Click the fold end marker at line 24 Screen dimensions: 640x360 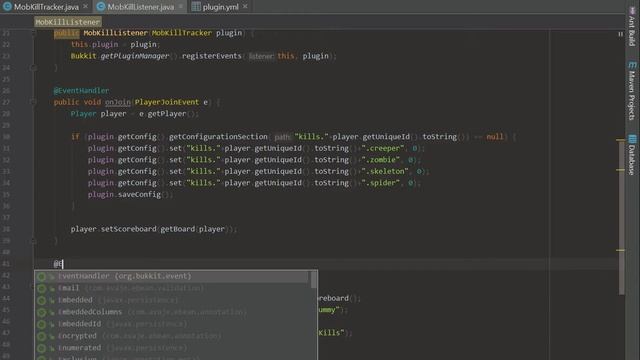33,68
